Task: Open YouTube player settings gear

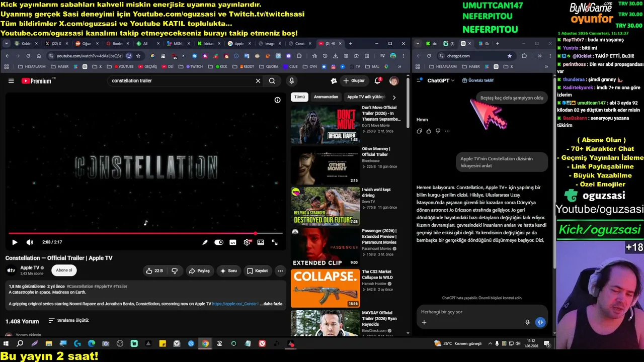Action: (247, 242)
